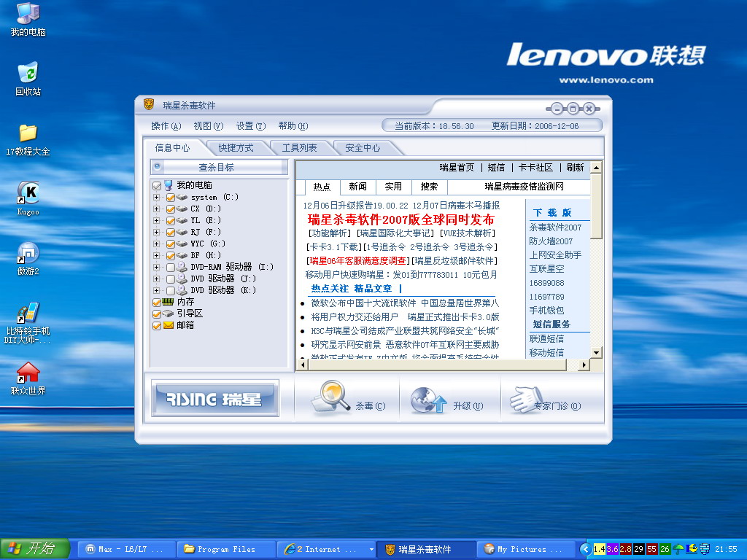Uncheck the CX (D:) checkbox
Image resolution: width=747 pixels, height=560 pixels.
(171, 209)
